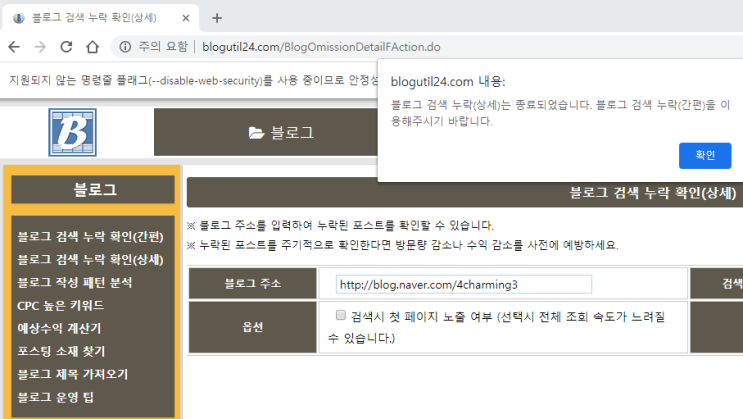Viewport: 743px width, 419px height.
Task: Click the 옵션 label cell
Action: 253,327
